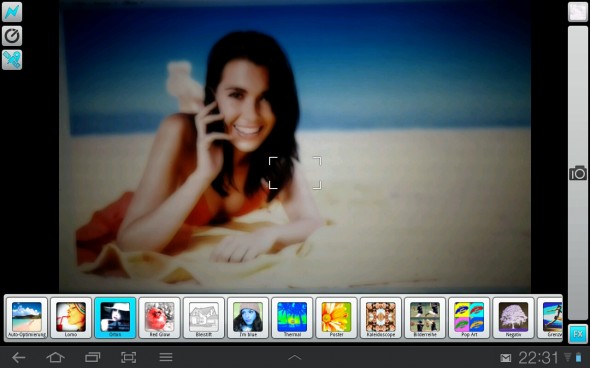Toggle the FX effects panel button

tap(578, 334)
